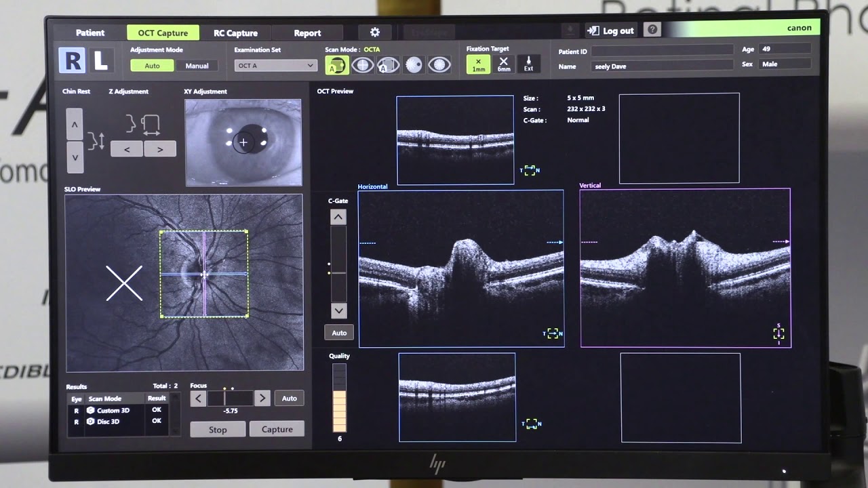Click the Log out button
Viewport: 868px width, 488px height.
610,30
